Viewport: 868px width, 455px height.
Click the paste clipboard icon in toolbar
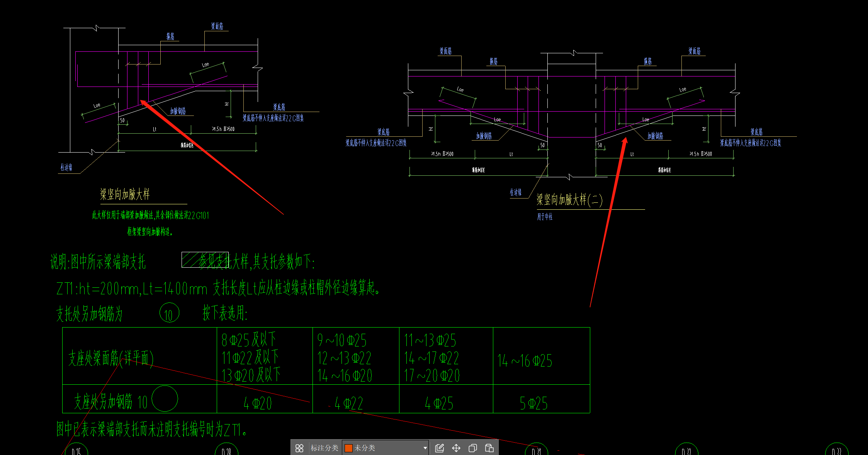[x=489, y=448]
